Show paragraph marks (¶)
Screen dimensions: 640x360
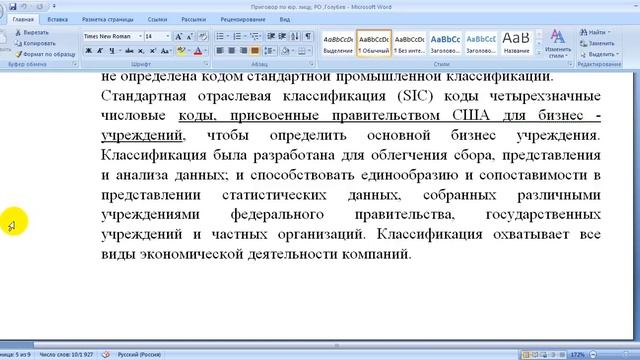[308, 36]
